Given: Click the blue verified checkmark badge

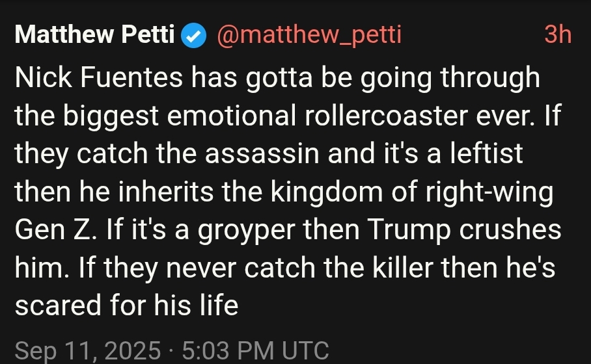Looking at the screenshot, I should (194, 35).
